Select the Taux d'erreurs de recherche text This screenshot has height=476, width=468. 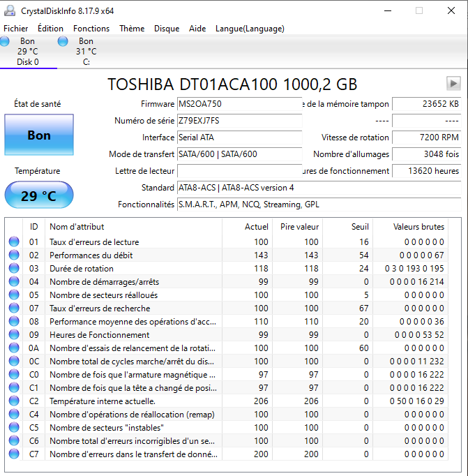tap(100, 308)
